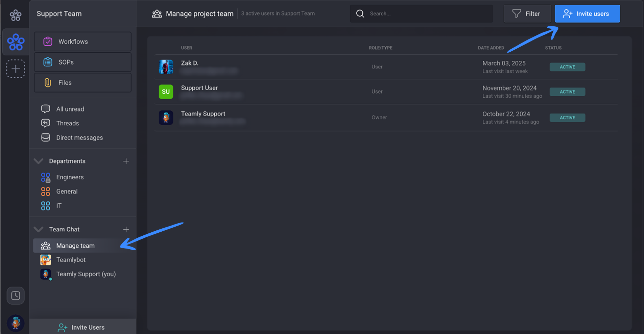Click the Manage team people icon
The width and height of the screenshot is (644, 334).
point(46,246)
